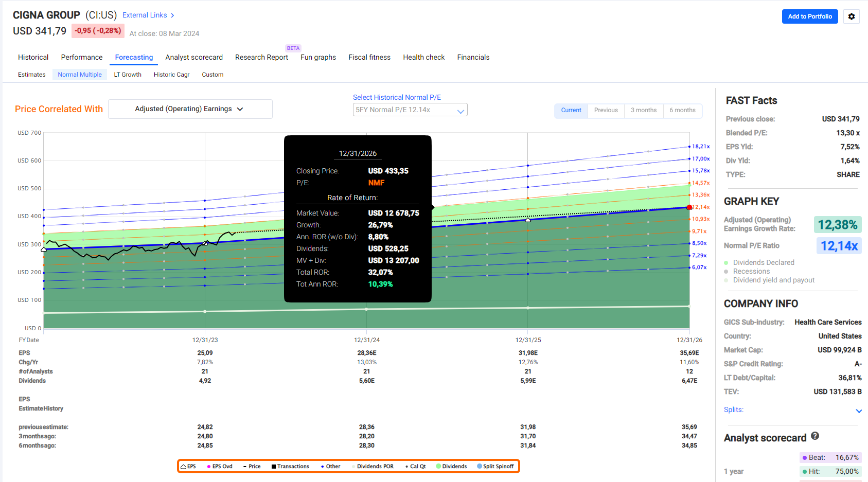Click the Price line legend entry
Viewport: 868px width, 482px height.
coord(252,467)
